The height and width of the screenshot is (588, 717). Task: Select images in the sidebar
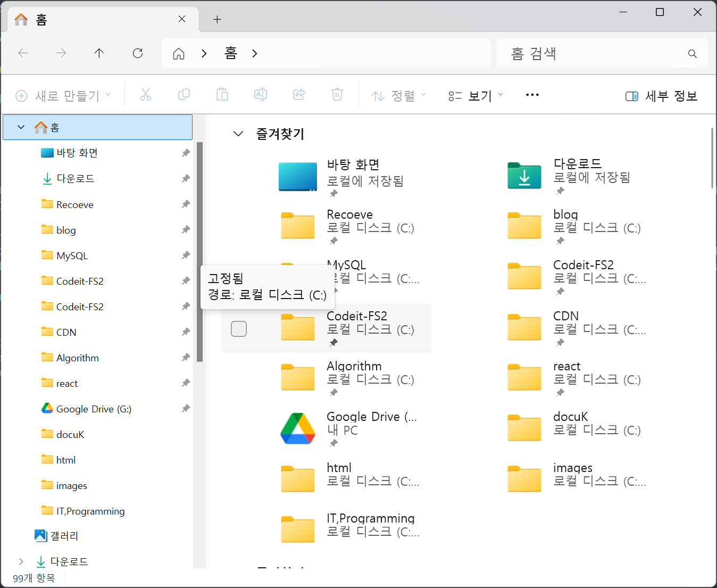tap(71, 485)
